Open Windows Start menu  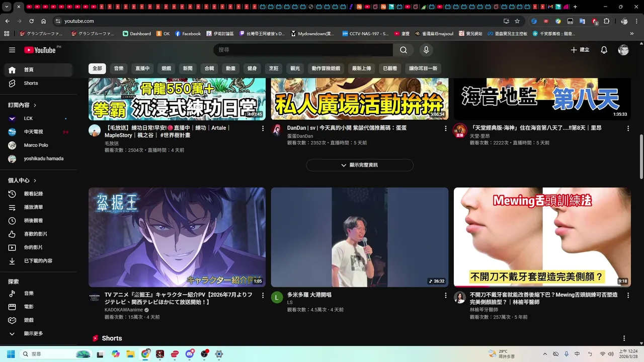(11, 354)
